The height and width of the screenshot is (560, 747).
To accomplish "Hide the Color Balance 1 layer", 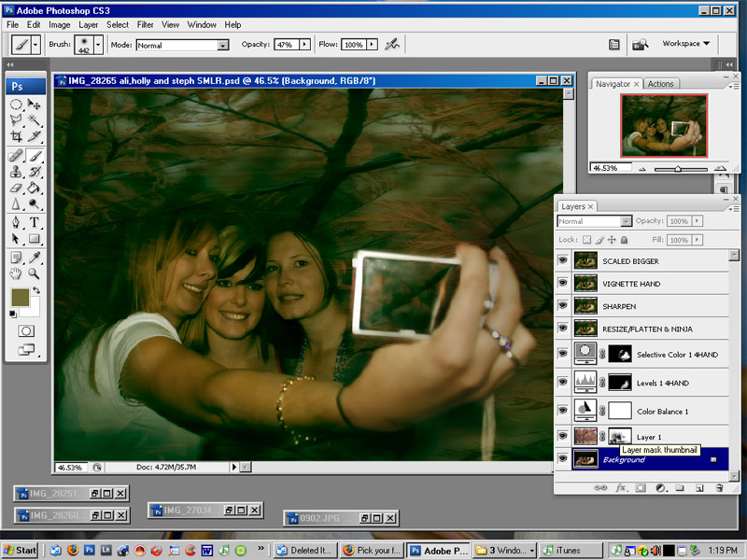I will pyautogui.click(x=563, y=410).
